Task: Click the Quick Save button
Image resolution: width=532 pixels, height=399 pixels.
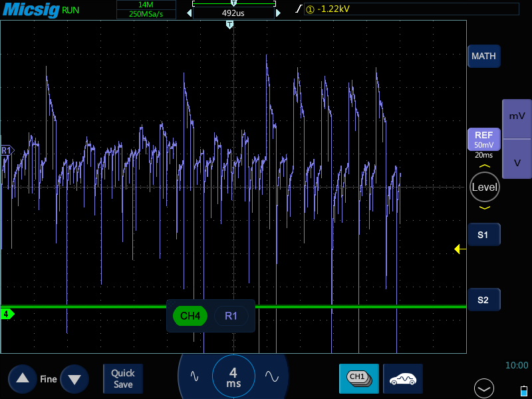Action: pos(122,378)
